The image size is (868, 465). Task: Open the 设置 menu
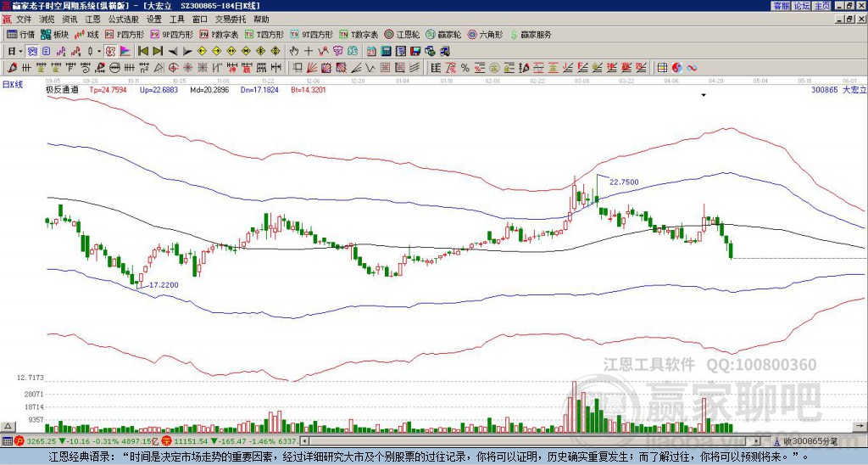pos(154,20)
